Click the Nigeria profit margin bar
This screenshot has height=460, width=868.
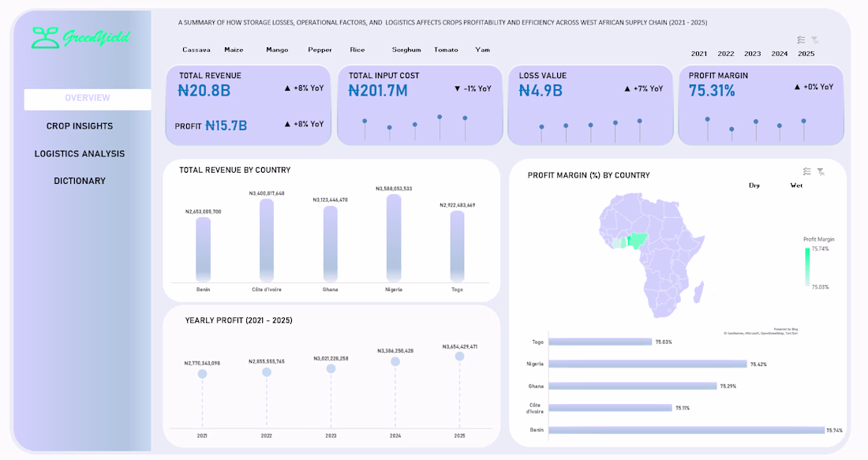(648, 364)
